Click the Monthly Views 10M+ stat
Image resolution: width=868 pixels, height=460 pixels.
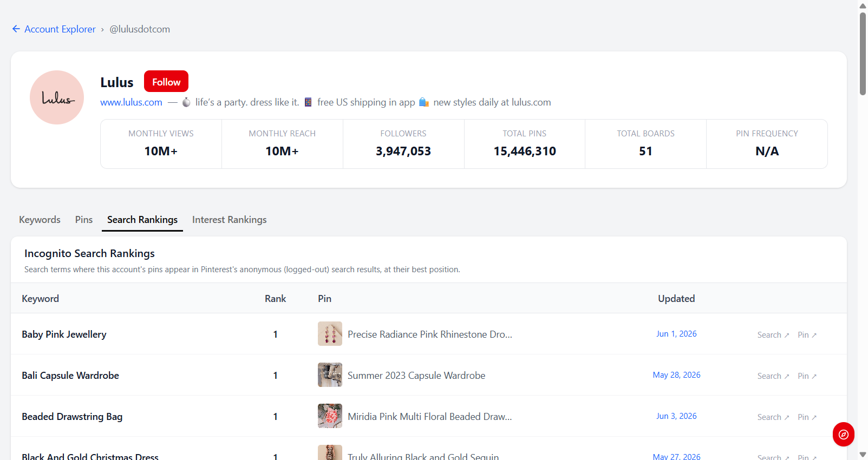point(161,144)
